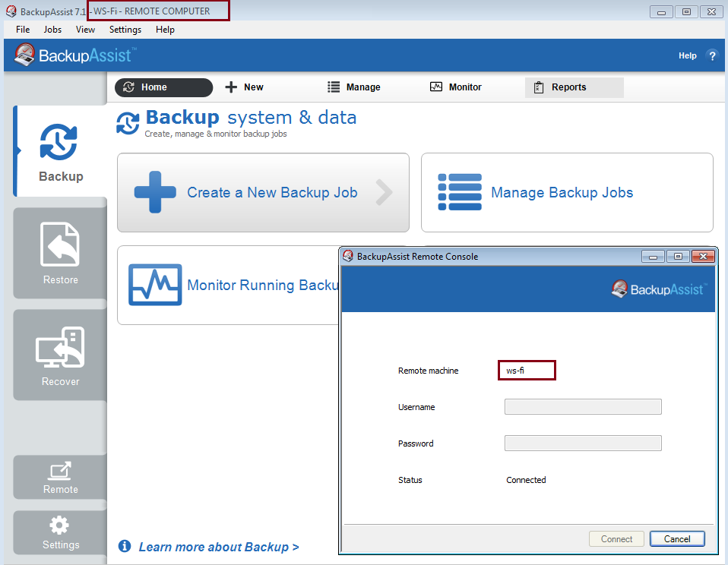This screenshot has height=565, width=728.
Task: Click the Help link in the blue header
Action: (687, 55)
